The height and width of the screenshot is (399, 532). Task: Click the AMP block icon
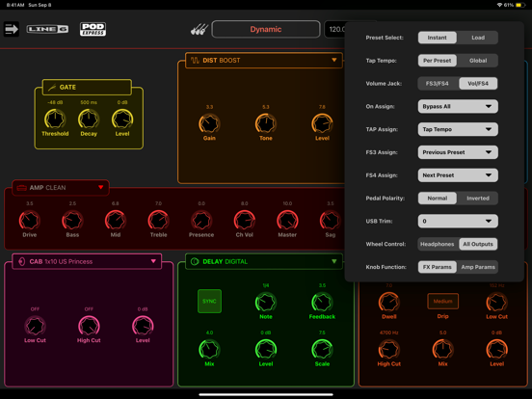click(x=22, y=188)
